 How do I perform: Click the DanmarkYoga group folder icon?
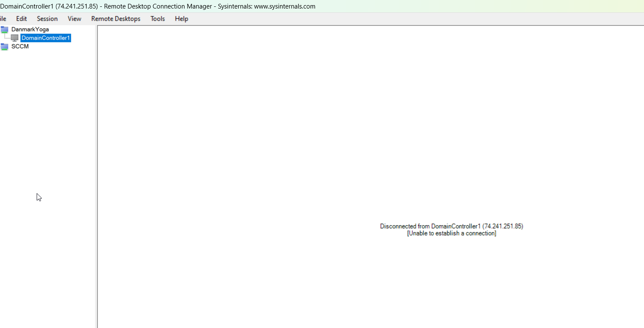pos(5,29)
